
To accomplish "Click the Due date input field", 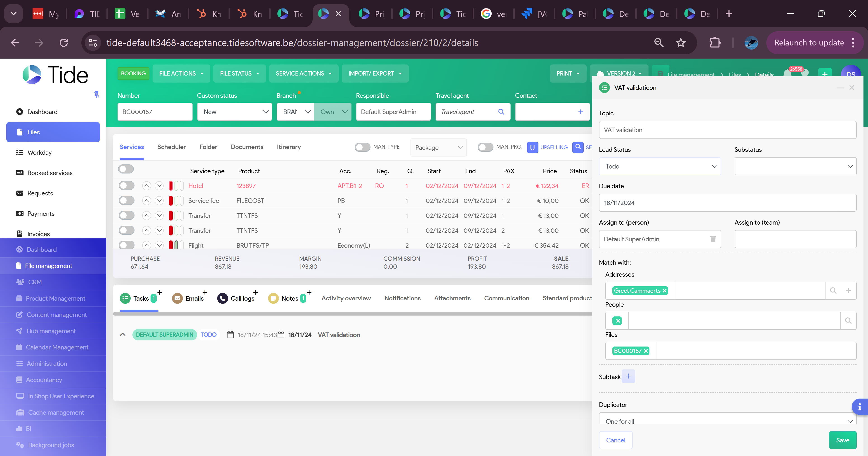I will 727,203.
